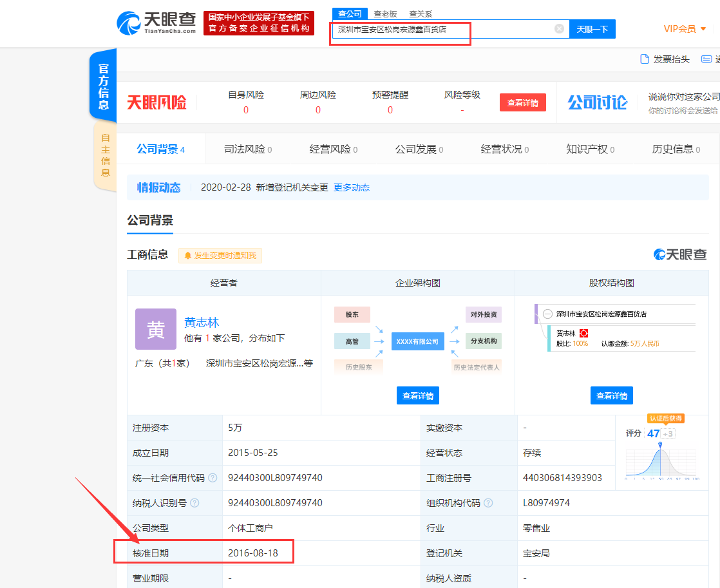Click the 对外投资 box in structure diagram

[484, 315]
